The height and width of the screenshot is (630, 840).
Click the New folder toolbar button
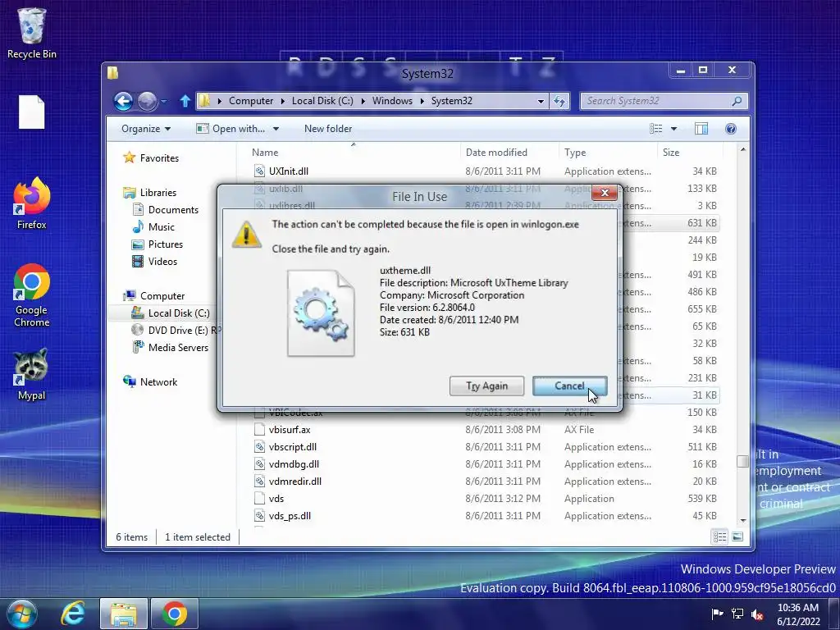pyautogui.click(x=328, y=129)
